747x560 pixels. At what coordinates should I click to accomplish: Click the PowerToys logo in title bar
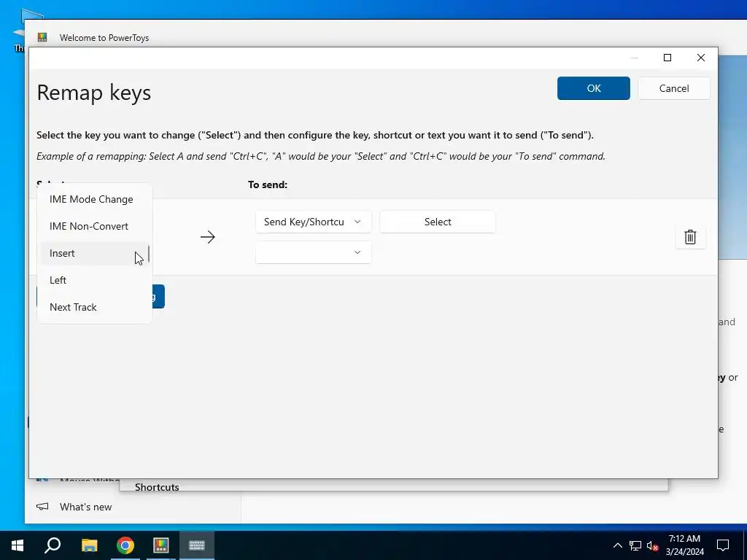pos(42,37)
